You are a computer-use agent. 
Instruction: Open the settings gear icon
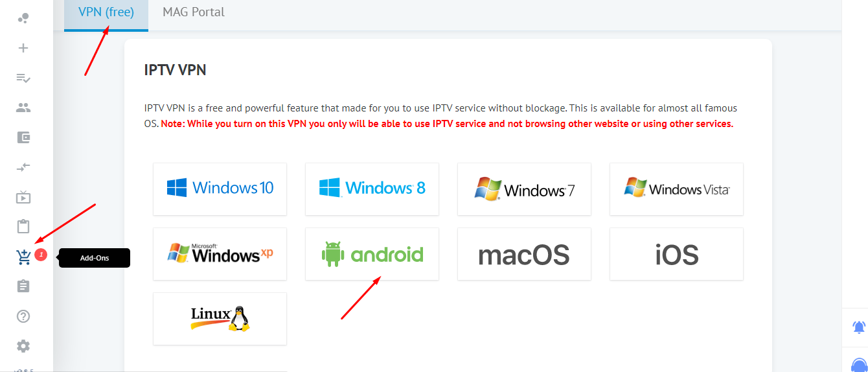click(23, 346)
